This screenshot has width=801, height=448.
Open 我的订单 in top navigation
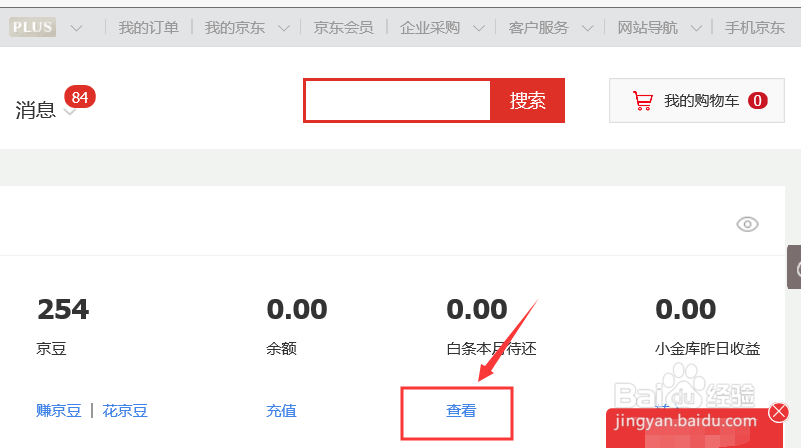pyautogui.click(x=149, y=28)
